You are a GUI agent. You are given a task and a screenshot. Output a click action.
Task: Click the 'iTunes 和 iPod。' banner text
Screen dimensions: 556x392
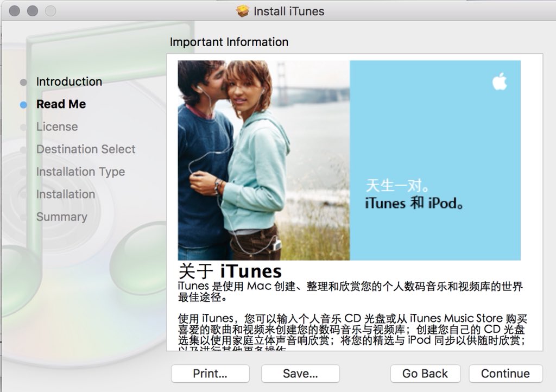(x=414, y=203)
